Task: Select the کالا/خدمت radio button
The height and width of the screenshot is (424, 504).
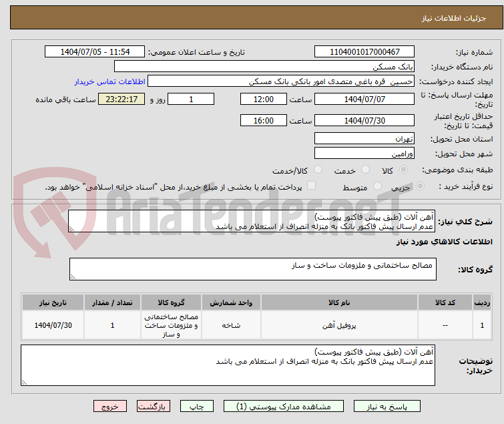Action: (318, 170)
